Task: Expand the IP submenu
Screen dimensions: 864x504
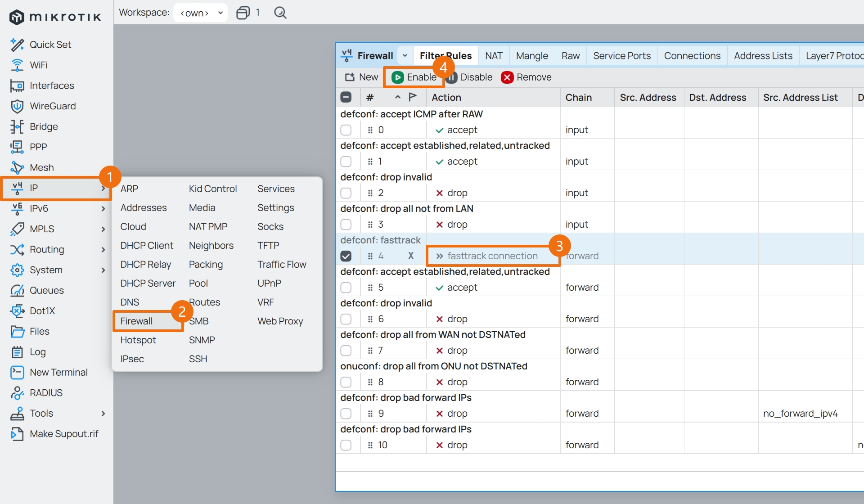Action: tap(103, 188)
